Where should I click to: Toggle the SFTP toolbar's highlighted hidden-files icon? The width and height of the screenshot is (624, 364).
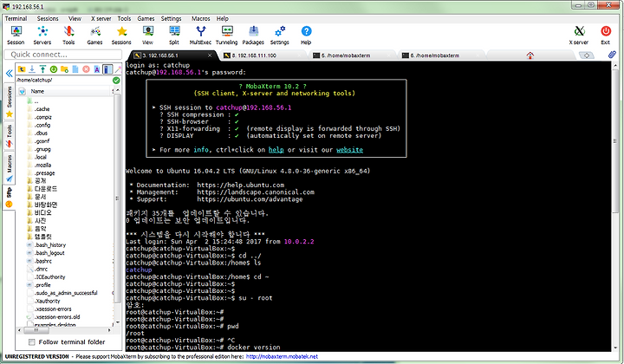(x=107, y=69)
